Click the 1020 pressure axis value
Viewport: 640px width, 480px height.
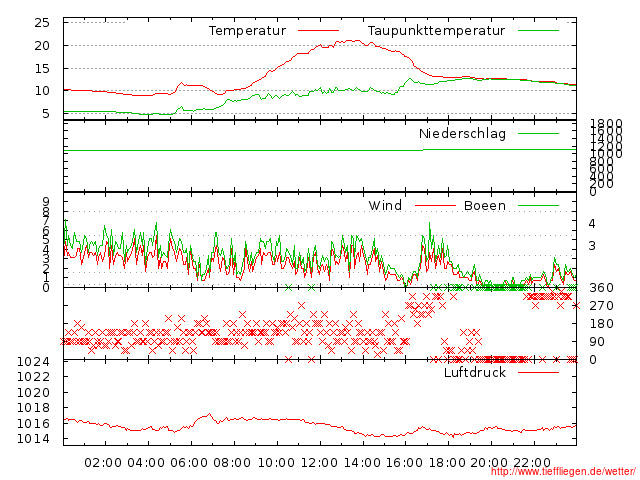point(33,393)
